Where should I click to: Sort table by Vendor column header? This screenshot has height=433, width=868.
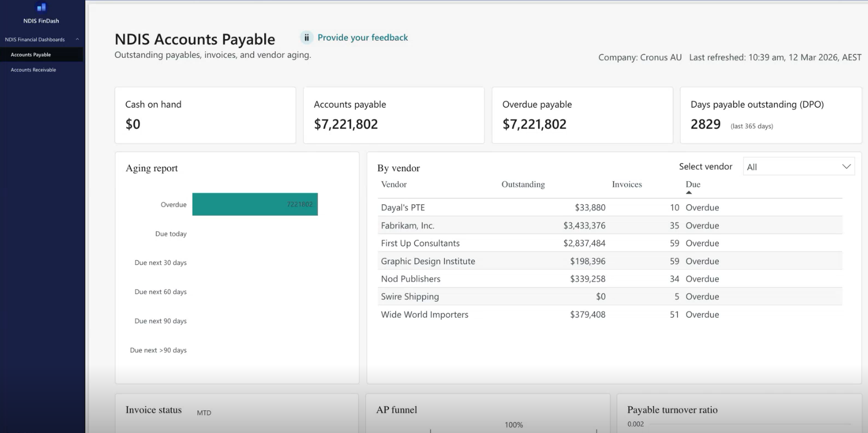(x=394, y=185)
